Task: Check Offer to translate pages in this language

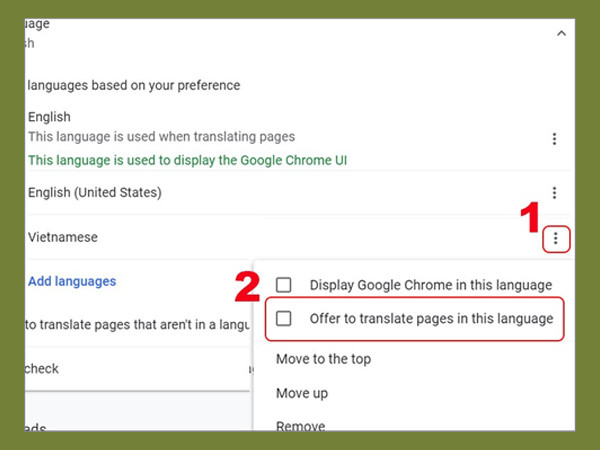Action: [x=284, y=318]
